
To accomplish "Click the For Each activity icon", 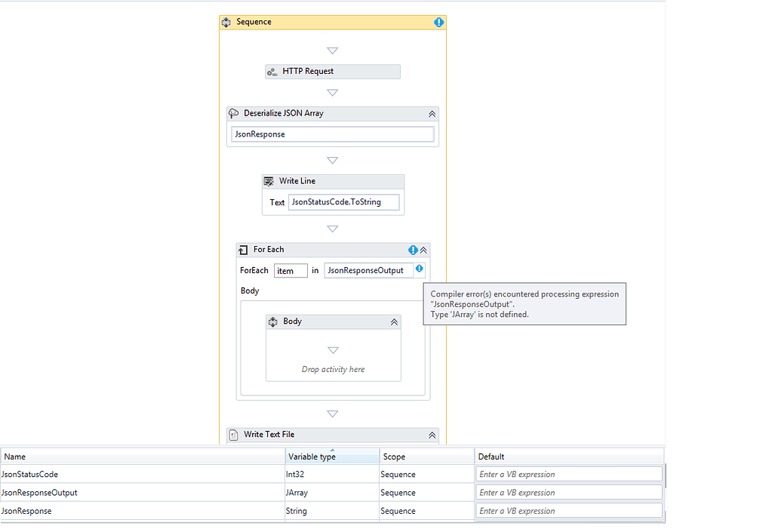I will tap(243, 250).
